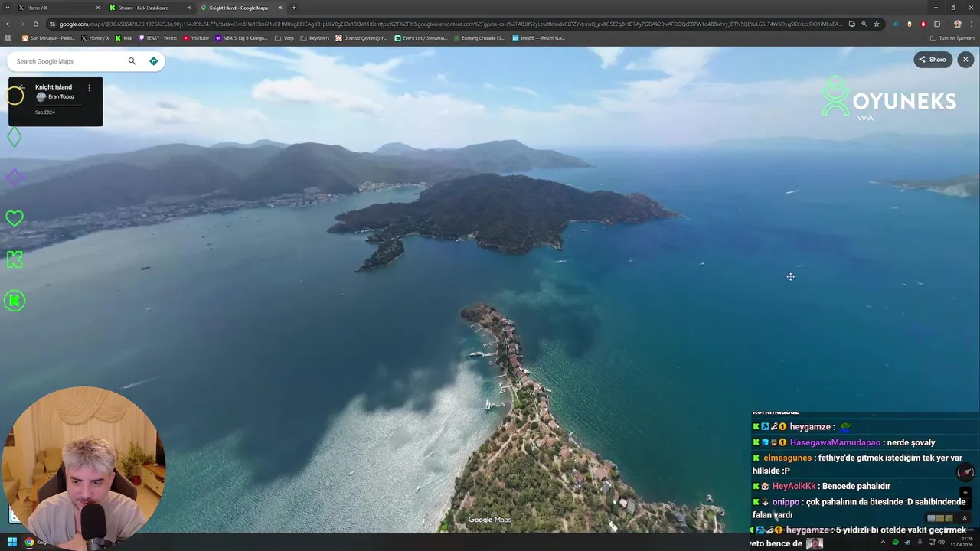
Task: Click the search magnifier icon in Google Maps
Action: coord(132,61)
